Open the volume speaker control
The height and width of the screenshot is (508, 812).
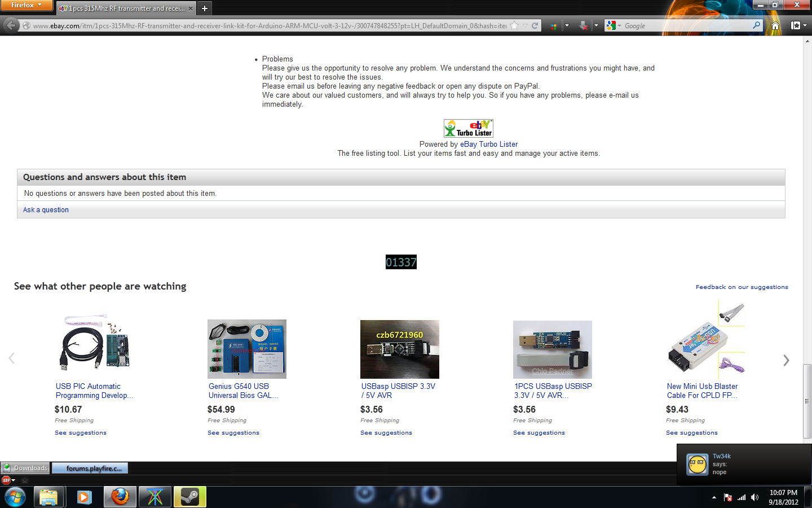click(755, 497)
